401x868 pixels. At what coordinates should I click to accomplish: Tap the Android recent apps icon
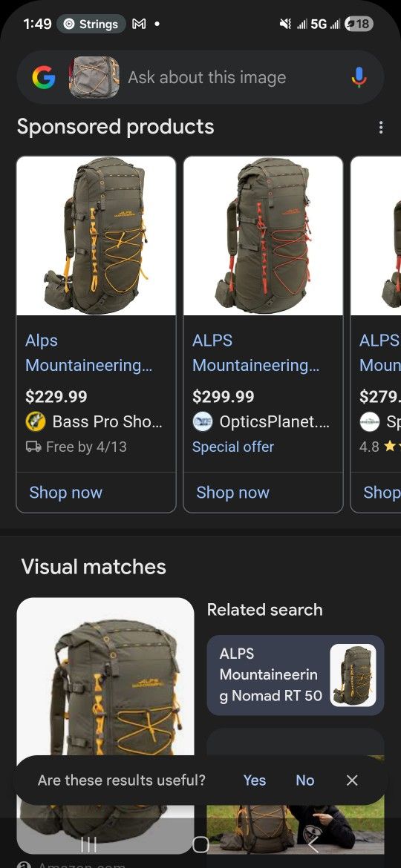click(88, 844)
